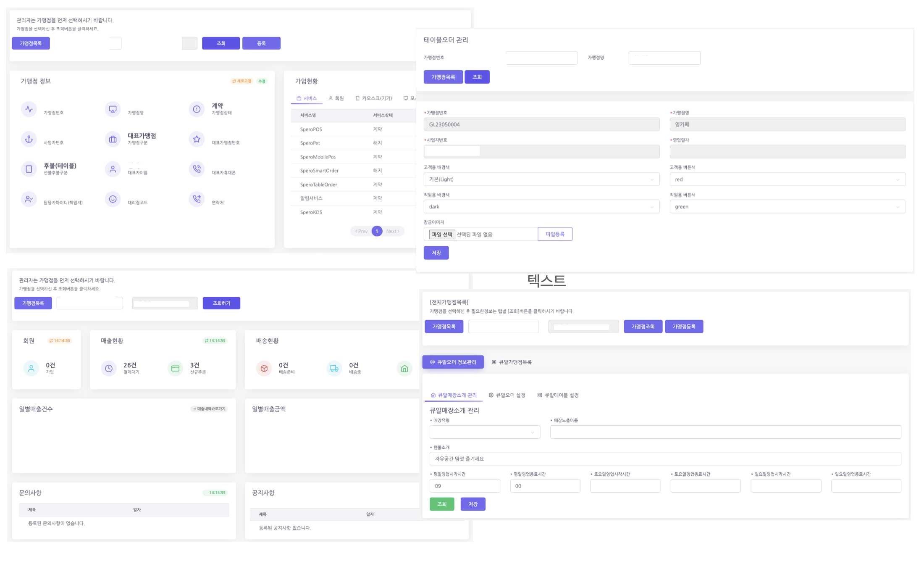924x564 pixels.
Task: Click the 매장노출이름 input field
Action: click(x=725, y=432)
